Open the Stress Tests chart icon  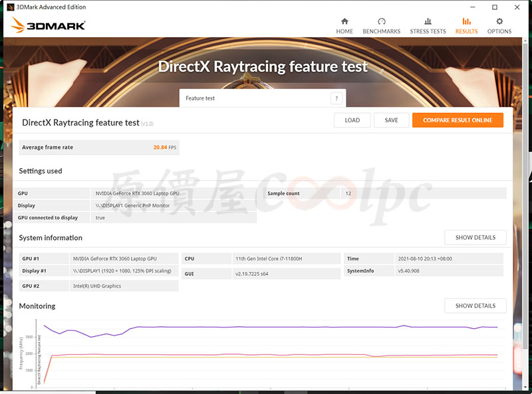(x=428, y=21)
